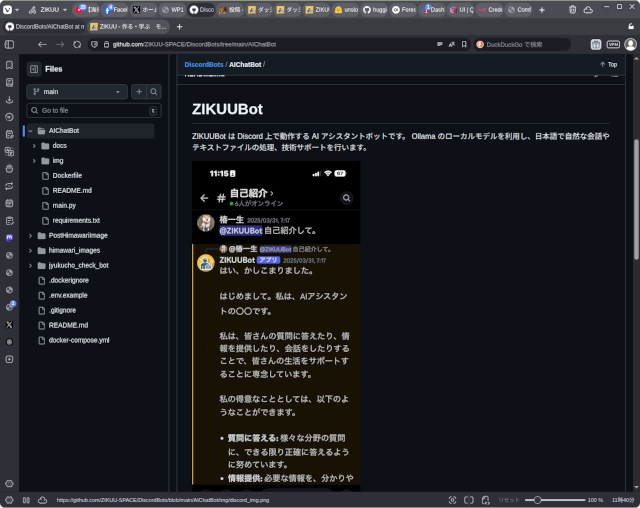This screenshot has width=640, height=508.
Task: Jump to Top of the page
Action: [x=609, y=64]
